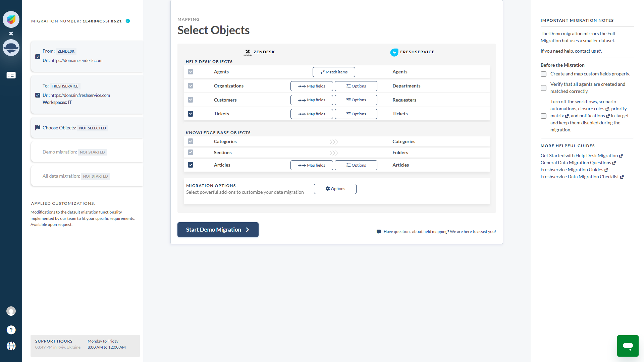The height and width of the screenshot is (362, 644).
Task: Check 'Create and map custom fields properly'
Action: point(543,74)
